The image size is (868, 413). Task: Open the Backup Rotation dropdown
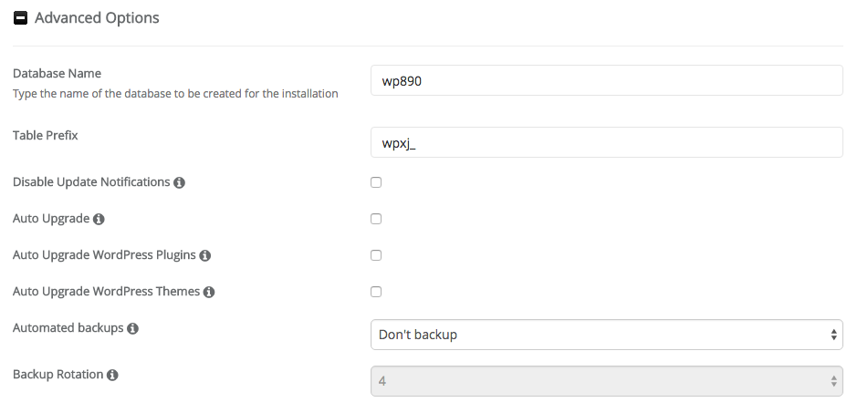point(607,381)
